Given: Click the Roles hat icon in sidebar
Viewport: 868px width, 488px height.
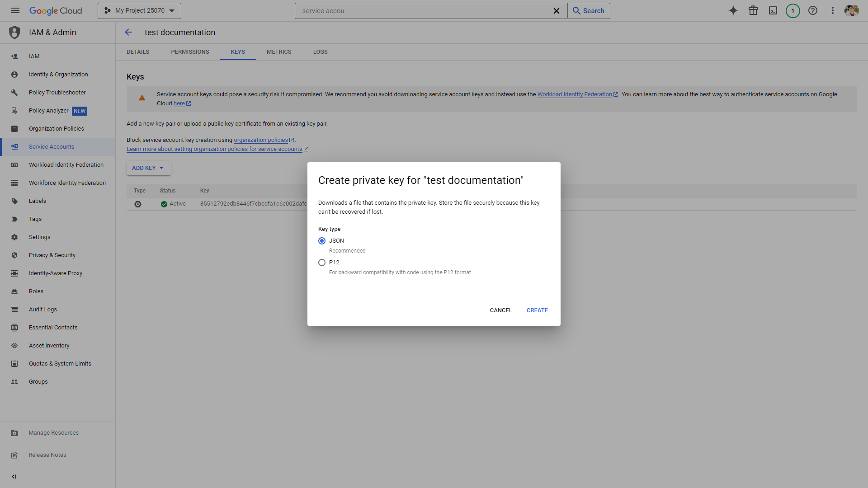Looking at the screenshot, I should [x=14, y=291].
